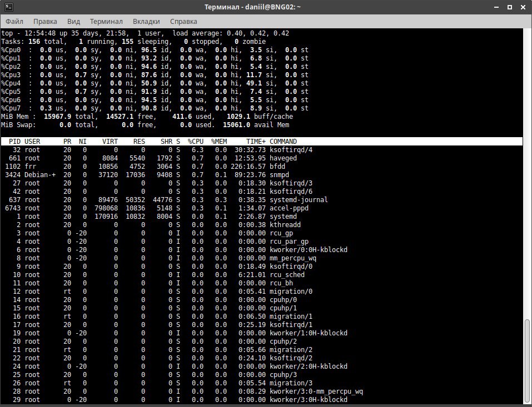Click the MiB Mem total value 15967.9
Viewport: 532px width, 407px height.
(x=57, y=117)
